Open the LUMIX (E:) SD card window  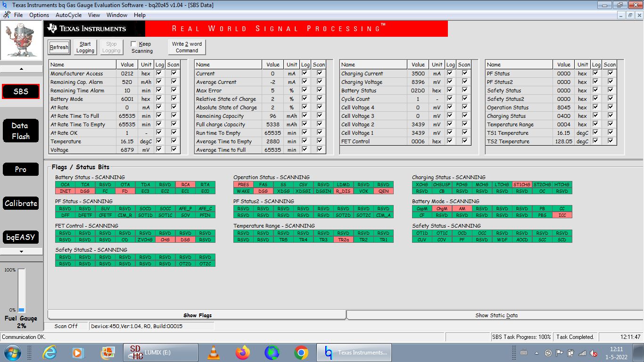pyautogui.click(x=161, y=353)
